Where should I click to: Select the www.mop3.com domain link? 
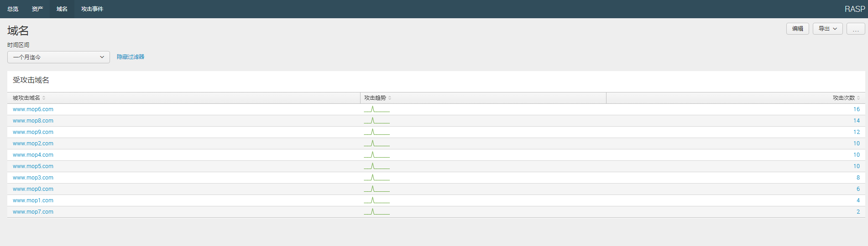pos(33,178)
